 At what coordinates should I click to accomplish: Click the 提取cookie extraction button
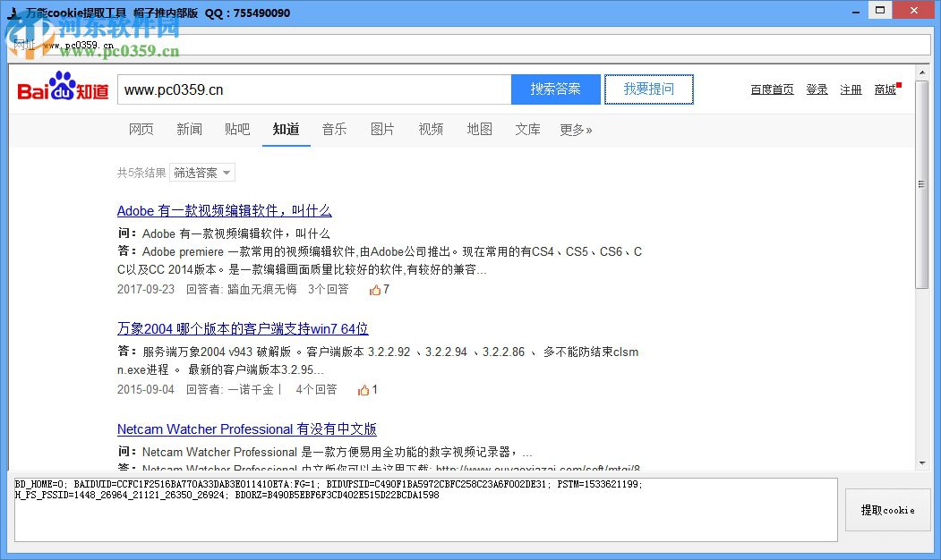click(x=887, y=510)
